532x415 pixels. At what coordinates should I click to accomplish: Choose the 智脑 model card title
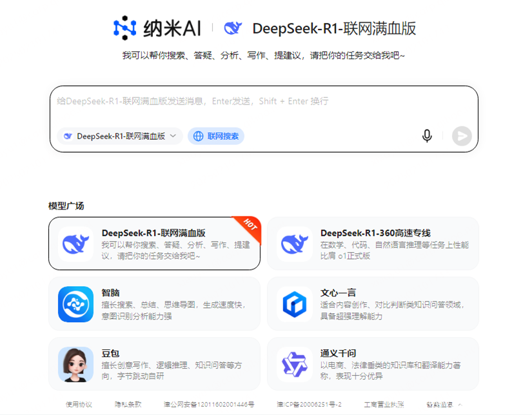click(x=110, y=293)
